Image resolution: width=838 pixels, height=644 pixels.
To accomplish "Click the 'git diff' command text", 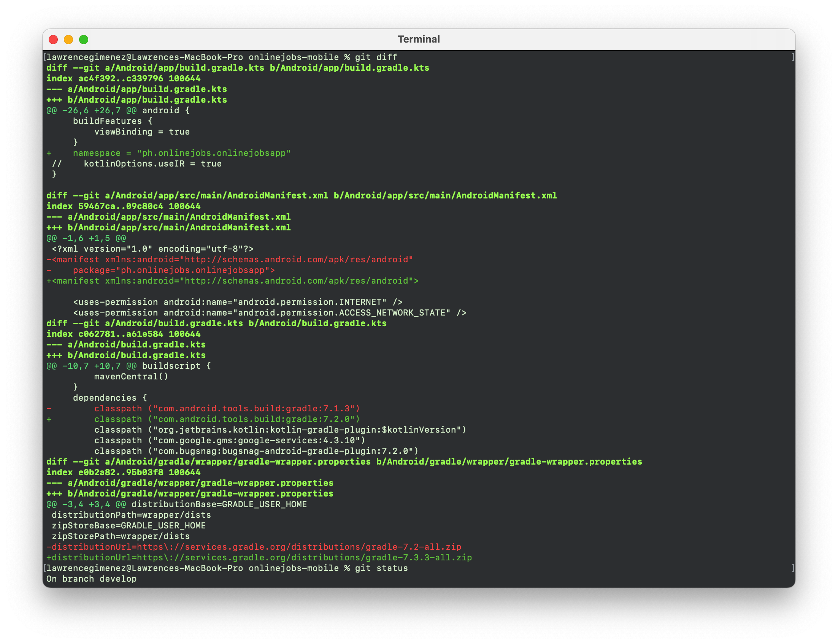I will (x=376, y=57).
